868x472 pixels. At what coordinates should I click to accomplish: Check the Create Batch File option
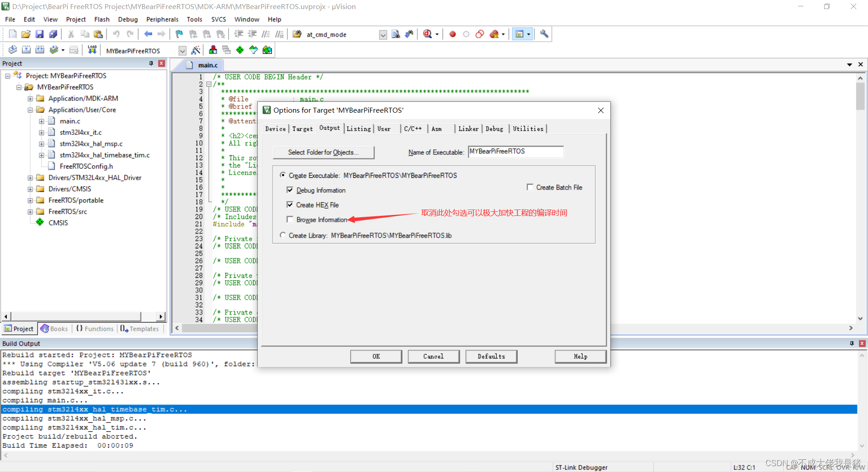pyautogui.click(x=530, y=187)
